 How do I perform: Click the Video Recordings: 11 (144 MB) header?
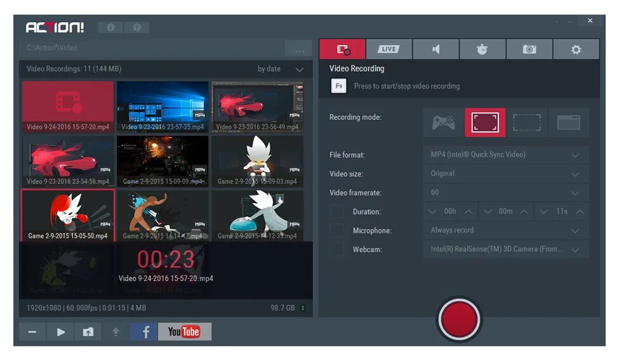(74, 69)
